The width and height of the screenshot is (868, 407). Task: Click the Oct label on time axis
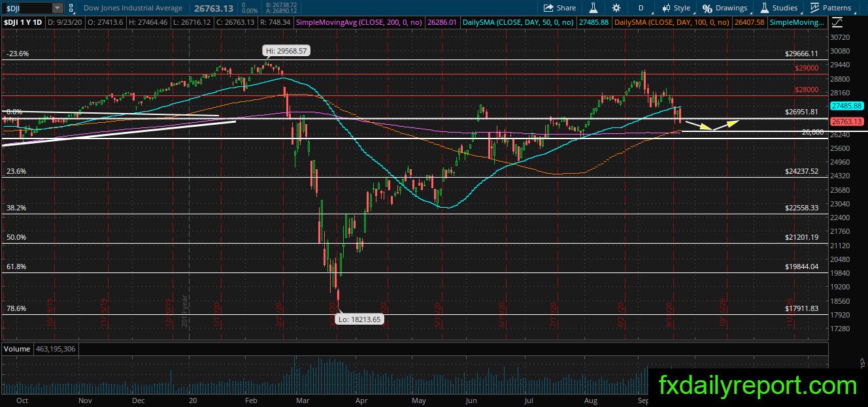22,401
